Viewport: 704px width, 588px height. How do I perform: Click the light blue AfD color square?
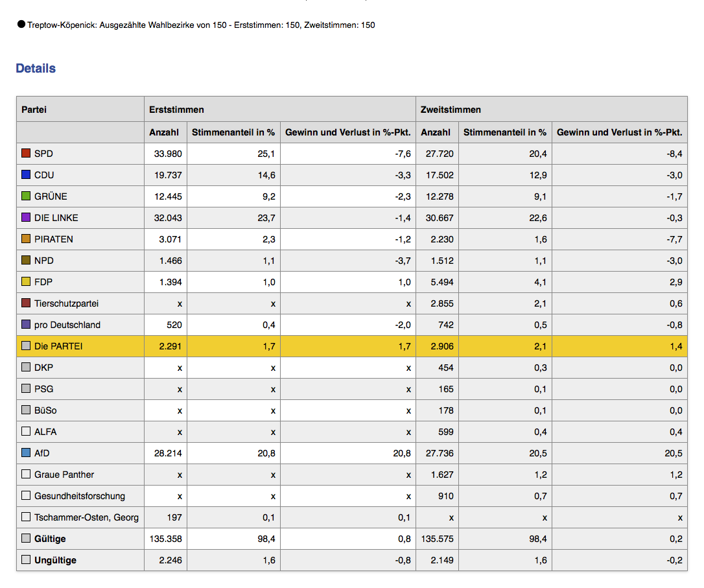(26, 453)
